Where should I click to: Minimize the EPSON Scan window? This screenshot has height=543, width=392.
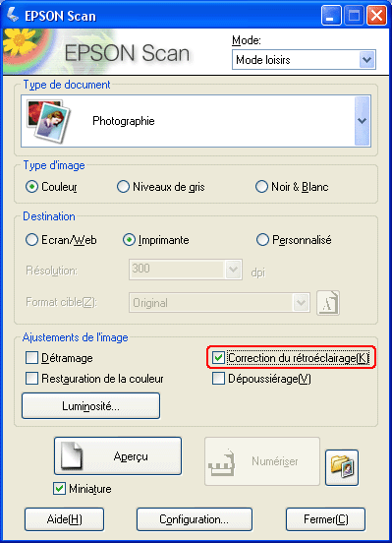click(331, 16)
